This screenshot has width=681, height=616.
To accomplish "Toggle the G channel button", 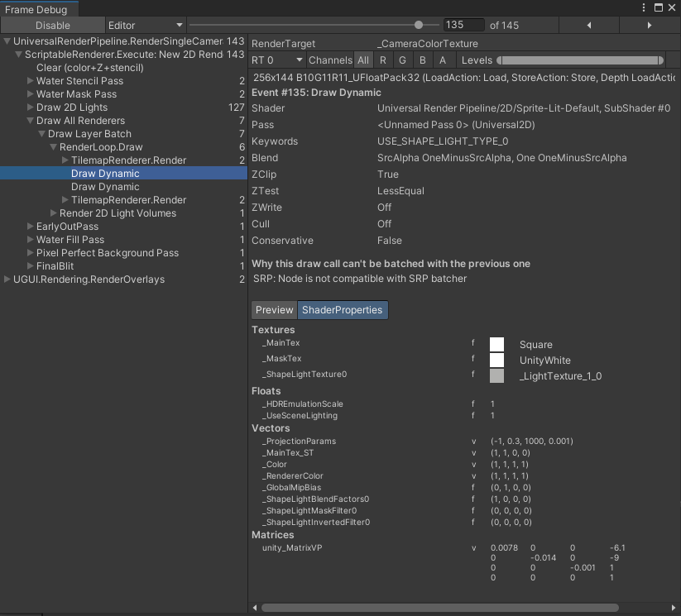I will (403, 60).
